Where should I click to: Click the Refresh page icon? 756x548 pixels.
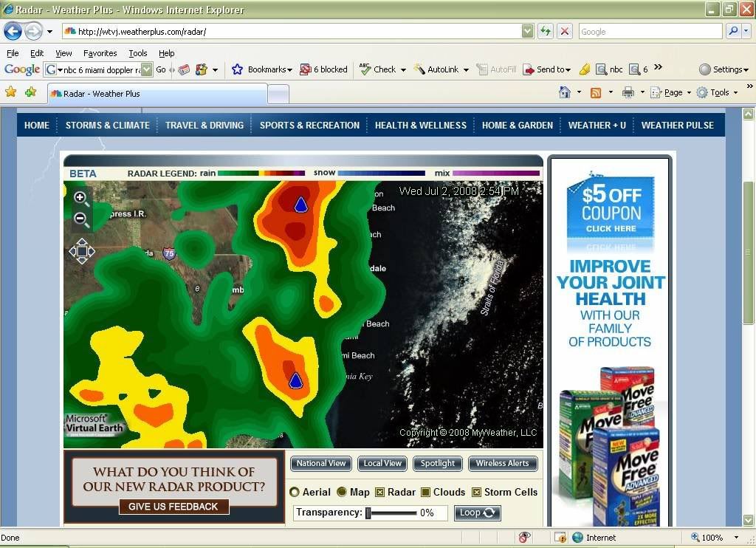[546, 31]
